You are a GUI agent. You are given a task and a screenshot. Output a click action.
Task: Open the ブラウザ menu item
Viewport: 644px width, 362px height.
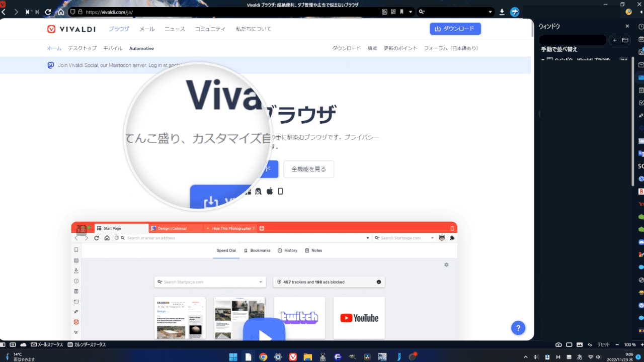click(x=119, y=29)
